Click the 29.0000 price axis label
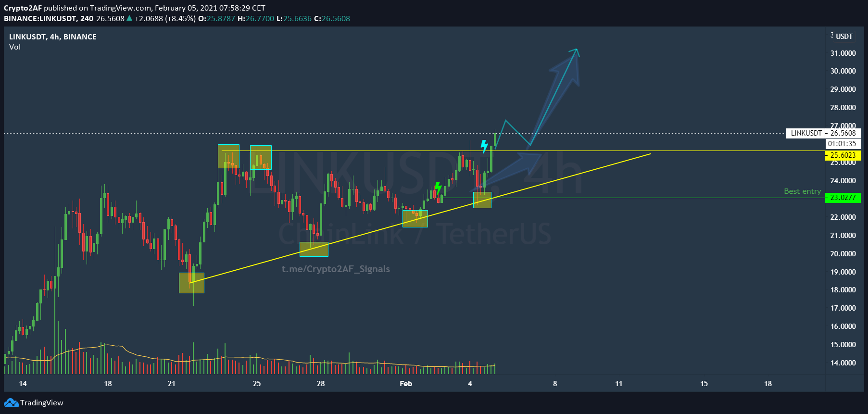The image size is (868, 414). click(843, 89)
